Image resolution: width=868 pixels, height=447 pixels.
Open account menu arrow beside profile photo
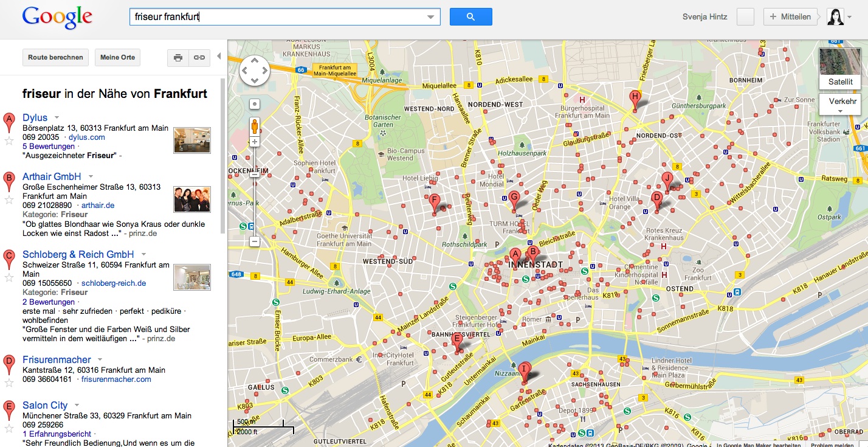[850, 17]
